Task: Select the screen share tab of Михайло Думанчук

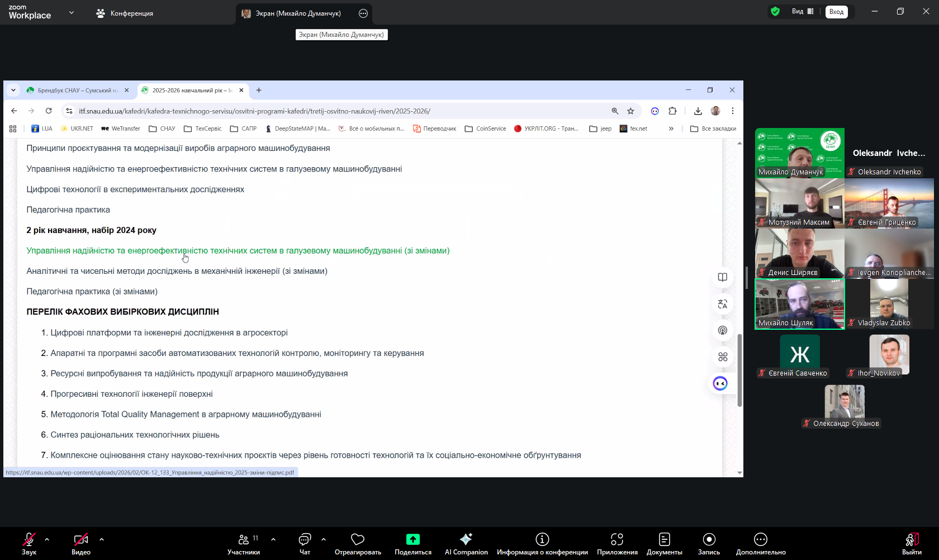Action: [297, 13]
